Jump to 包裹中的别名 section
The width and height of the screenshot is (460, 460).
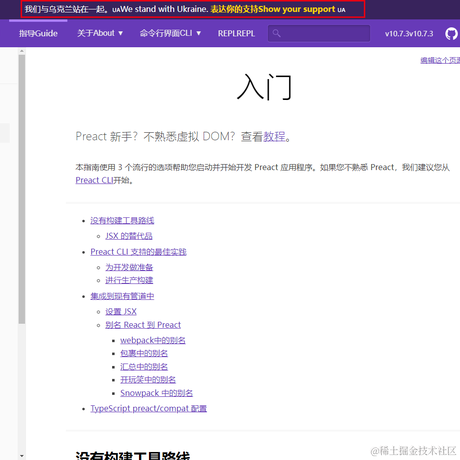(144, 353)
